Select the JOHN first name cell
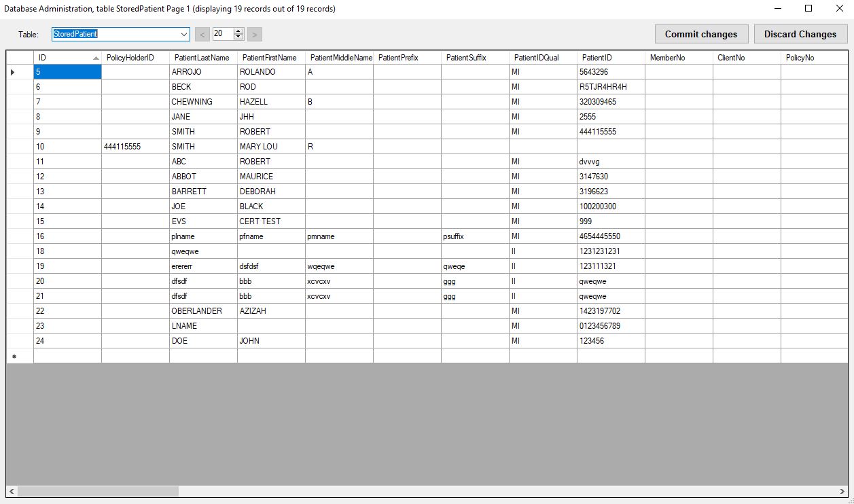 [271, 341]
